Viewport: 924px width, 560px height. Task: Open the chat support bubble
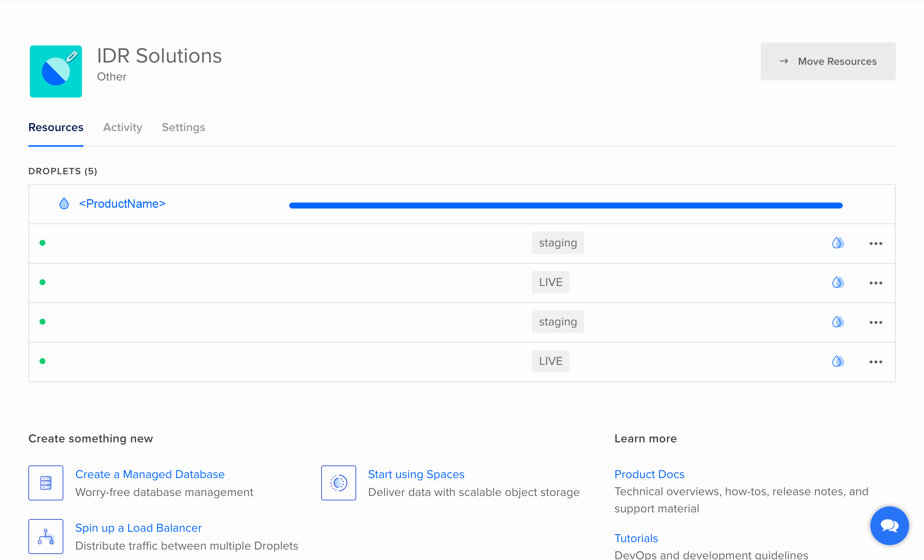coord(889,525)
